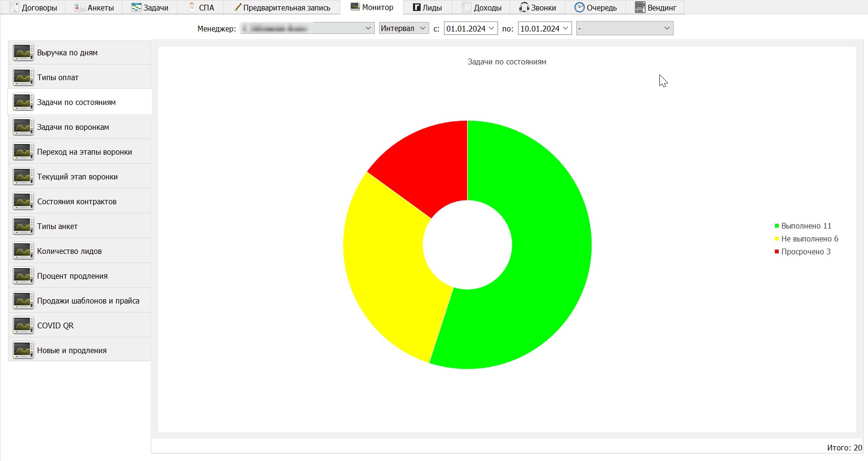Switch to the Лиды tab

point(427,7)
